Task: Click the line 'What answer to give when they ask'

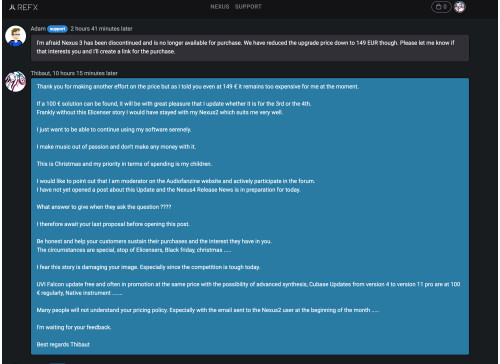Action: [104, 207]
